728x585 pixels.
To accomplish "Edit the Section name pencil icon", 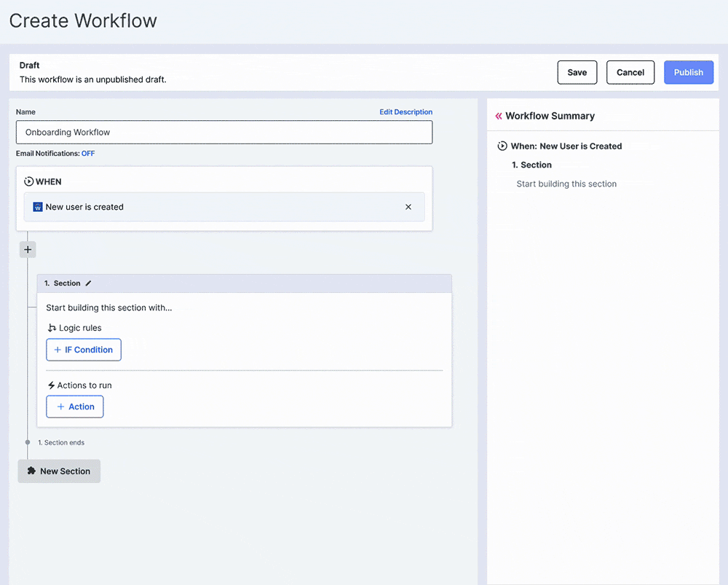I will click(x=88, y=283).
